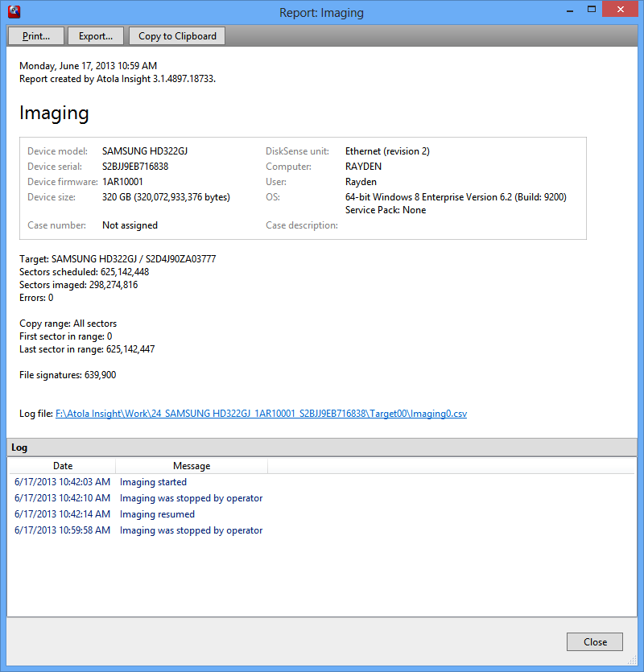Viewport: 644px width, 672px height.
Task: Close window via red X button
Action: (x=620, y=9)
